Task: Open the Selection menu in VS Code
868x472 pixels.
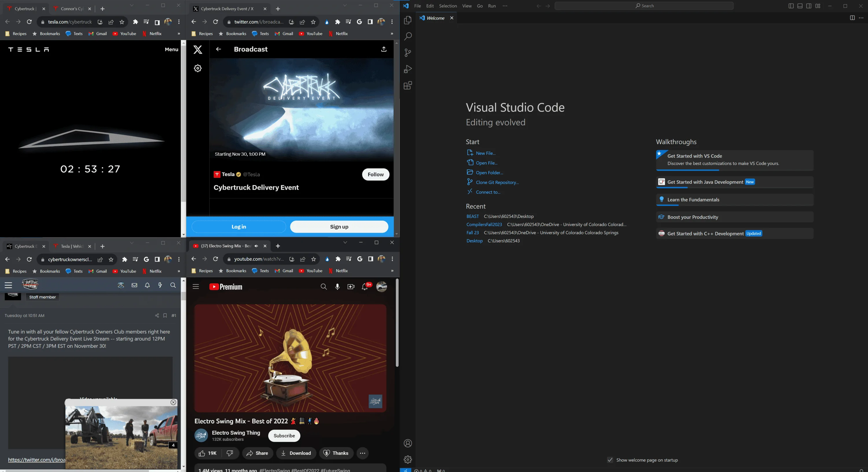Action: click(448, 6)
